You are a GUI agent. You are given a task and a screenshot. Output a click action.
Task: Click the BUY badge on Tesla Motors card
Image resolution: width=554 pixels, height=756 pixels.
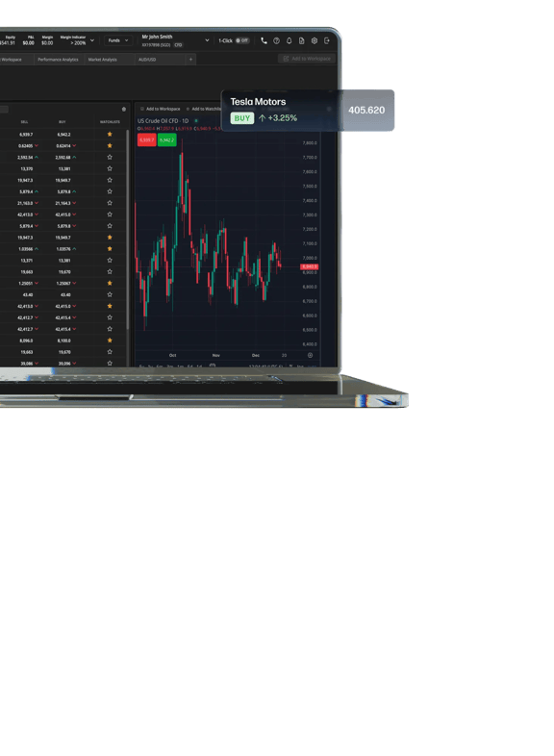point(242,118)
